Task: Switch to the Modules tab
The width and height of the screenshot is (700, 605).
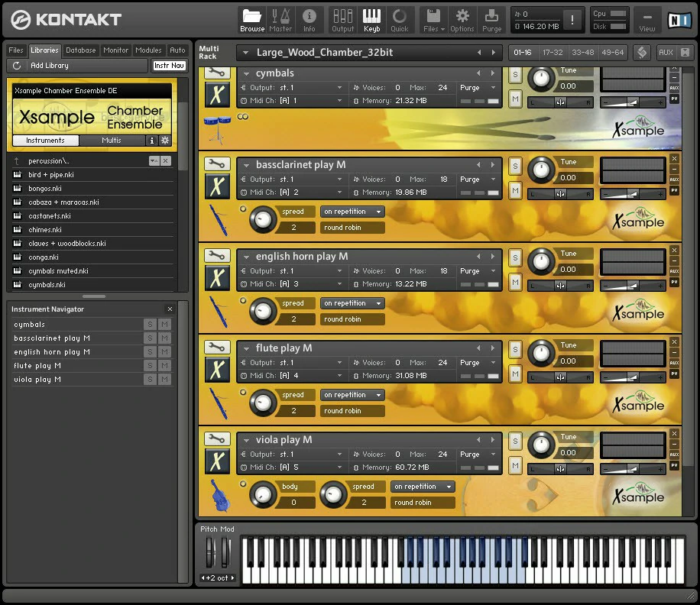Action: click(x=148, y=50)
